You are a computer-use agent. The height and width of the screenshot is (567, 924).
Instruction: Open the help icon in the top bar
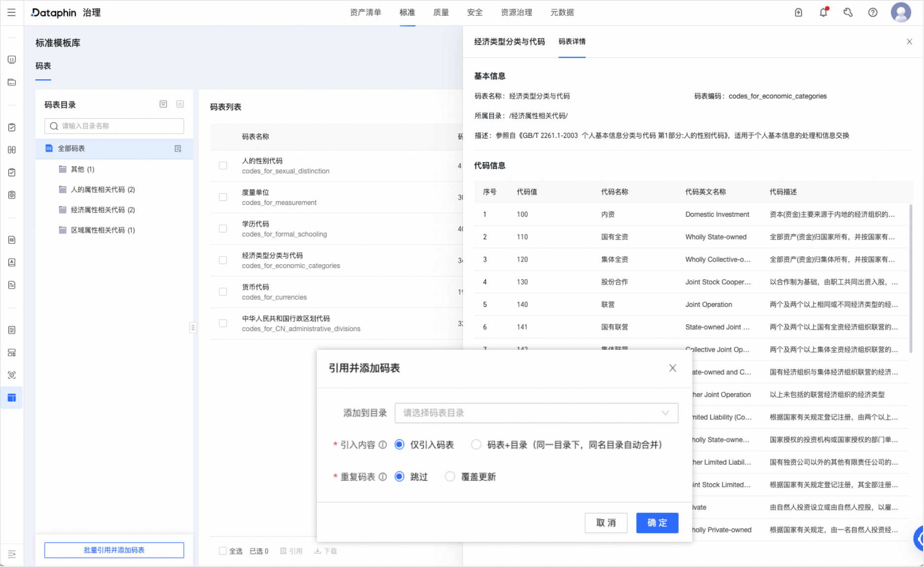click(872, 12)
